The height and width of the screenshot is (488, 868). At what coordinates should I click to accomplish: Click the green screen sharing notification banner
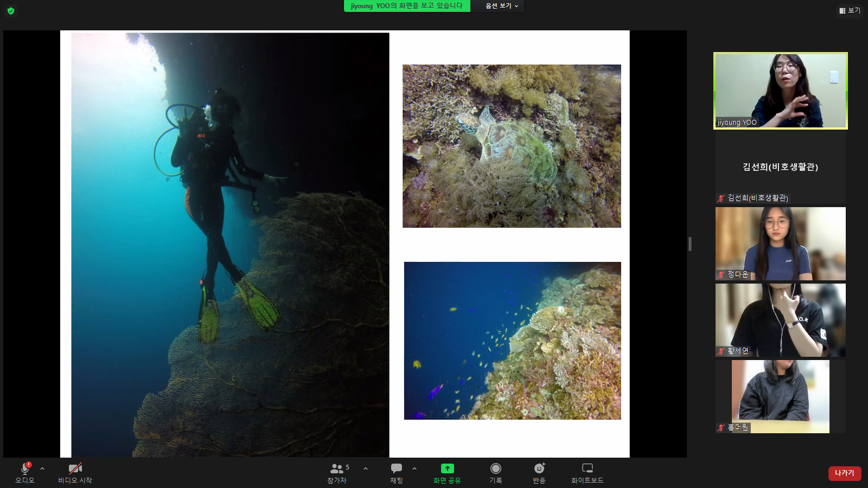[x=406, y=6]
